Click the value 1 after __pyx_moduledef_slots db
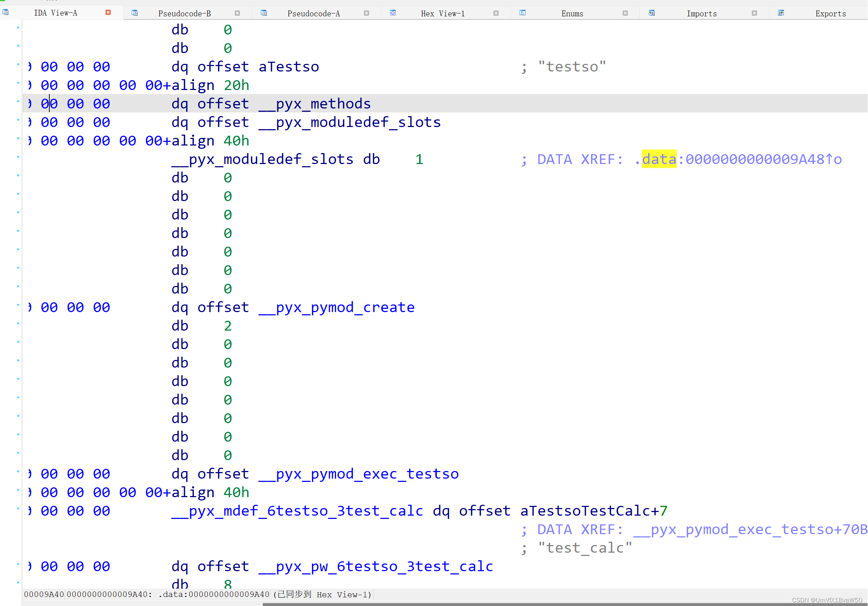 coord(419,159)
